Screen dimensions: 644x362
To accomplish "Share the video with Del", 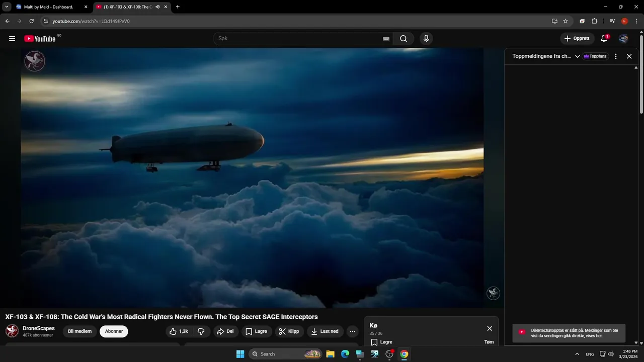I will click(225, 331).
